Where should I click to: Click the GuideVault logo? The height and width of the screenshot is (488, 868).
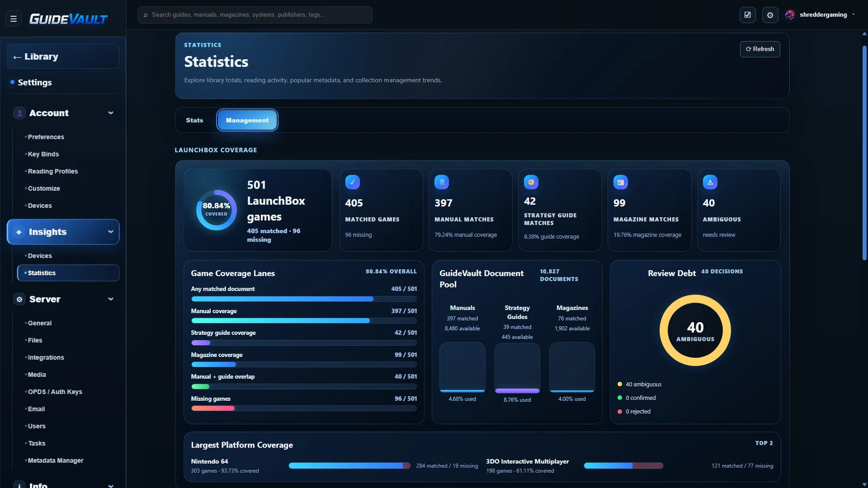[68, 19]
